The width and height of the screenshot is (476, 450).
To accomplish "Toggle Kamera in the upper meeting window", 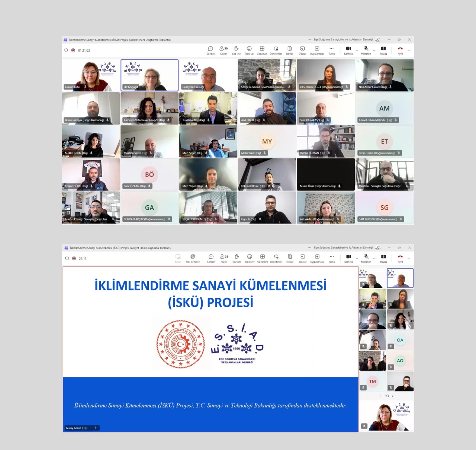I will pyautogui.click(x=348, y=50).
